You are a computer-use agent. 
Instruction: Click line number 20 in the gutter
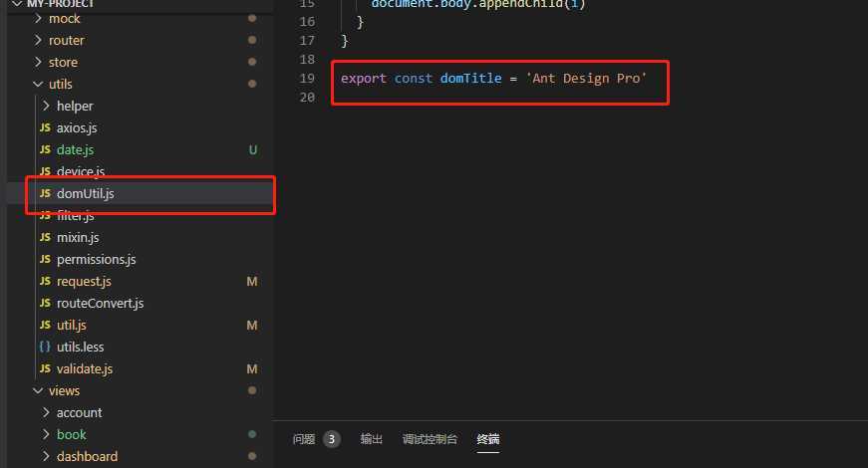coord(307,98)
